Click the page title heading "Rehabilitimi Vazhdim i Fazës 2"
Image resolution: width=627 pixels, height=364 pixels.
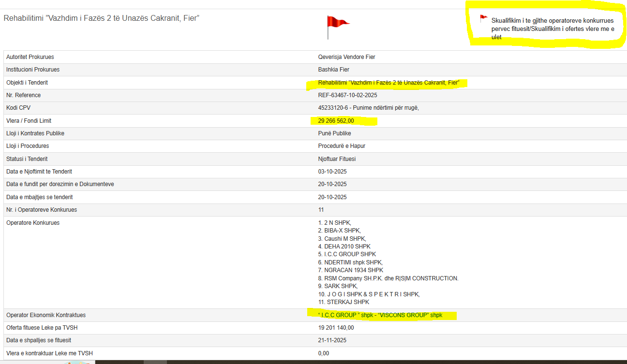coord(102,18)
